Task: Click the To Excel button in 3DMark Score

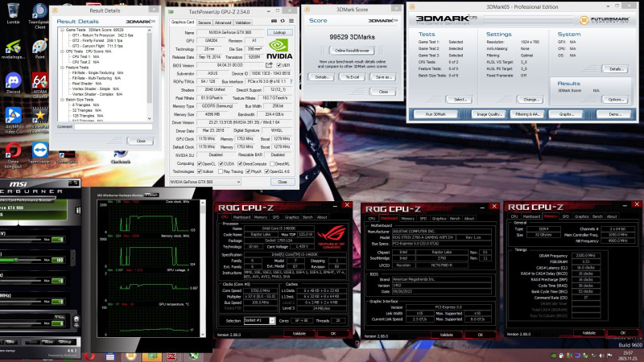Action: pos(352,77)
